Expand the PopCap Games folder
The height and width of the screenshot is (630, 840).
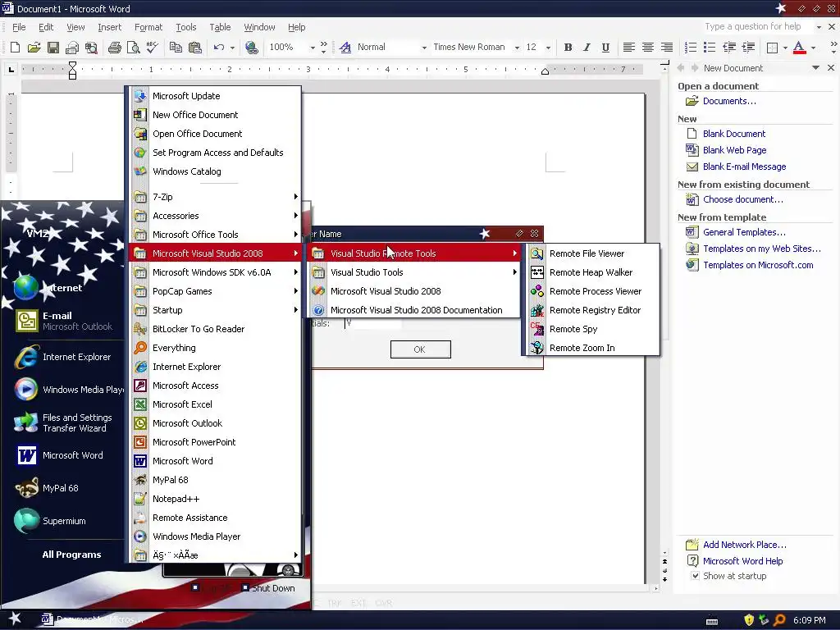coord(216,291)
